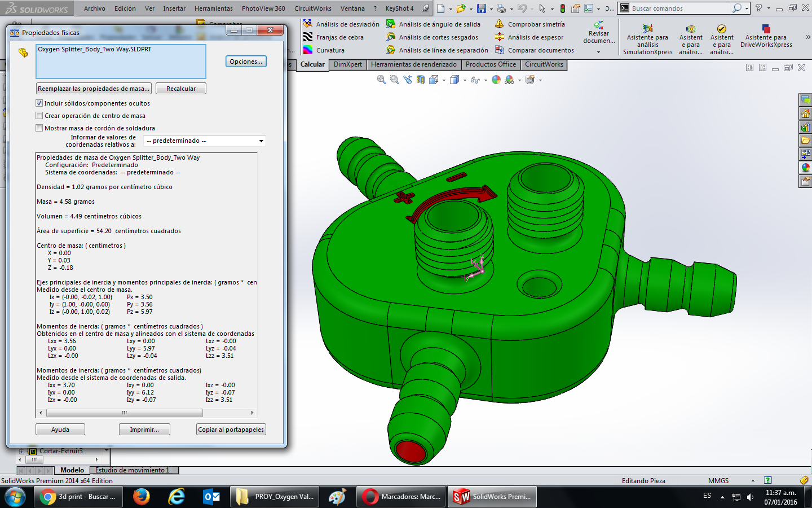Click the Zoom to area icon
812x508 pixels.
pos(395,80)
